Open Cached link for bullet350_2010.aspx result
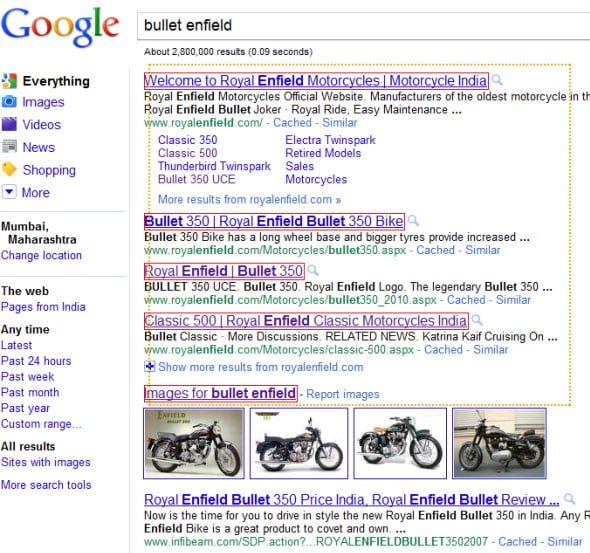 (x=466, y=300)
